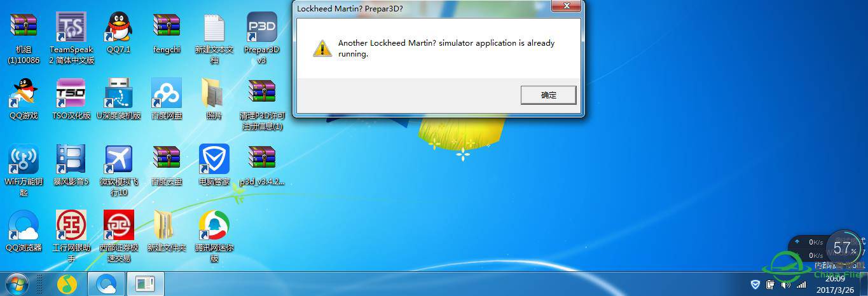Open the 电脑管家 shortcut

(214, 165)
